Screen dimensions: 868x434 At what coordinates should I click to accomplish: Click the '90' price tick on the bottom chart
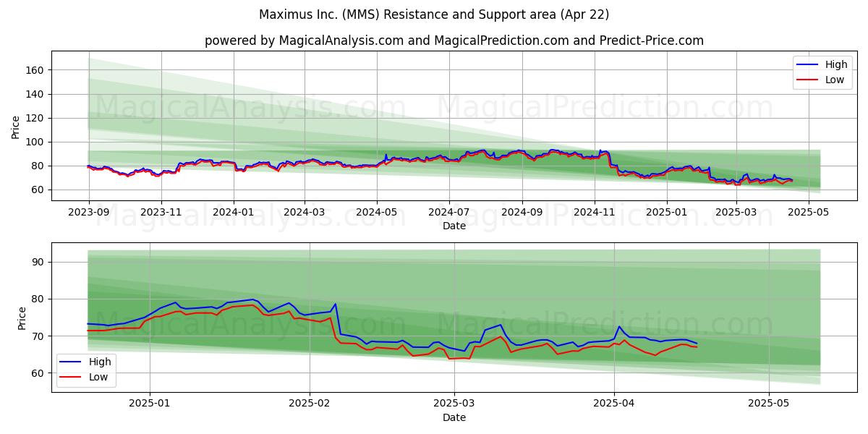click(x=40, y=262)
